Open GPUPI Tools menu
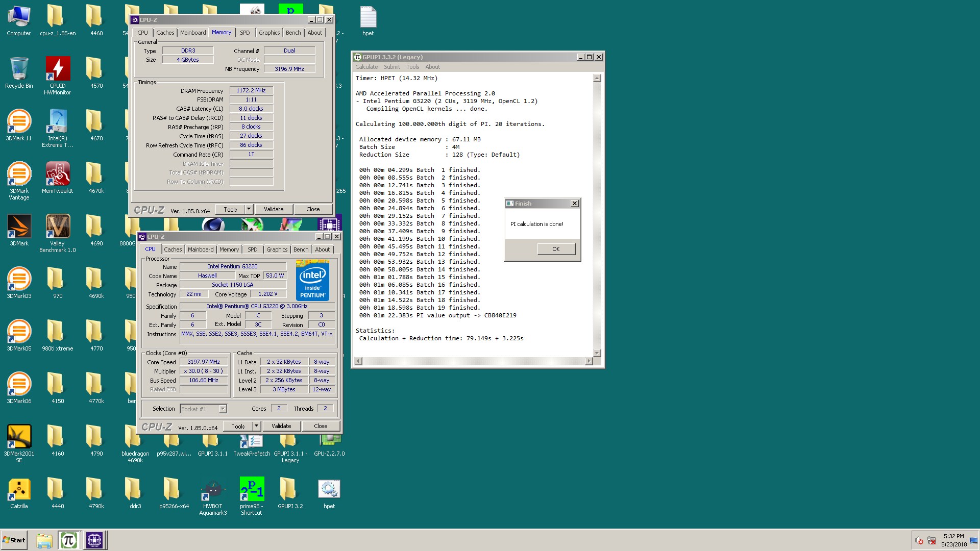980x551 pixels. (x=412, y=67)
